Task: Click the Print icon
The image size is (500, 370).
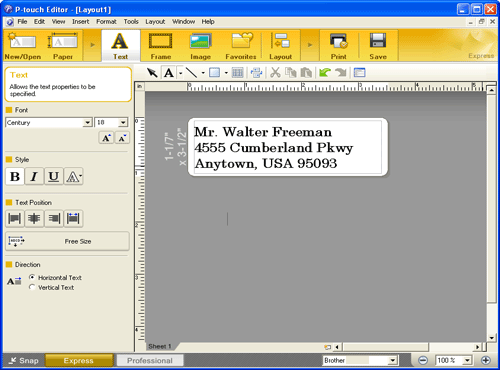Action: pos(339,46)
